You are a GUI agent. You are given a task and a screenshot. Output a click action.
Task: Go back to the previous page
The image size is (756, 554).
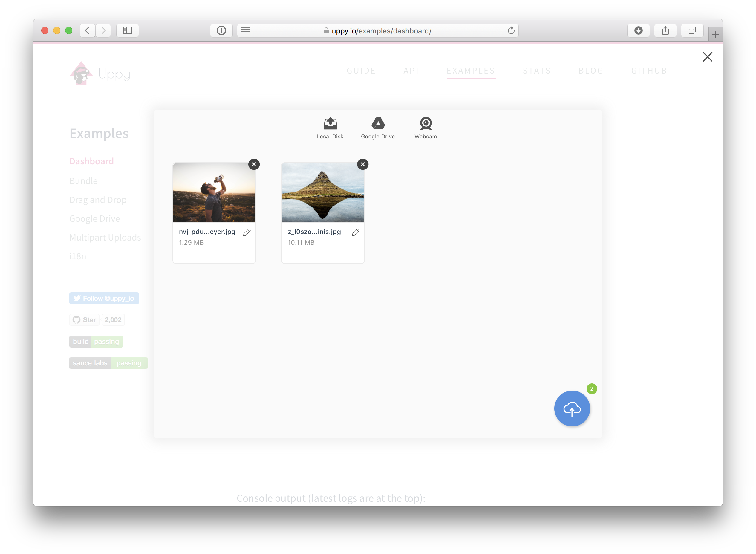[x=87, y=30]
